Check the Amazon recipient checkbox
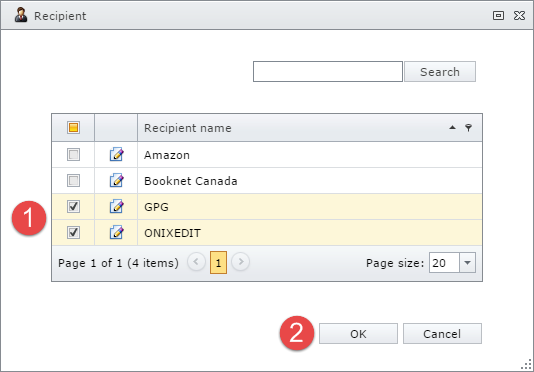 pyautogui.click(x=73, y=155)
